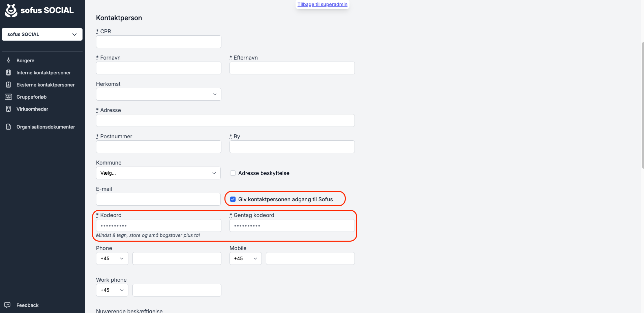Click the Borgere person icon in sidebar
This screenshot has height=313, width=644.
point(8,61)
